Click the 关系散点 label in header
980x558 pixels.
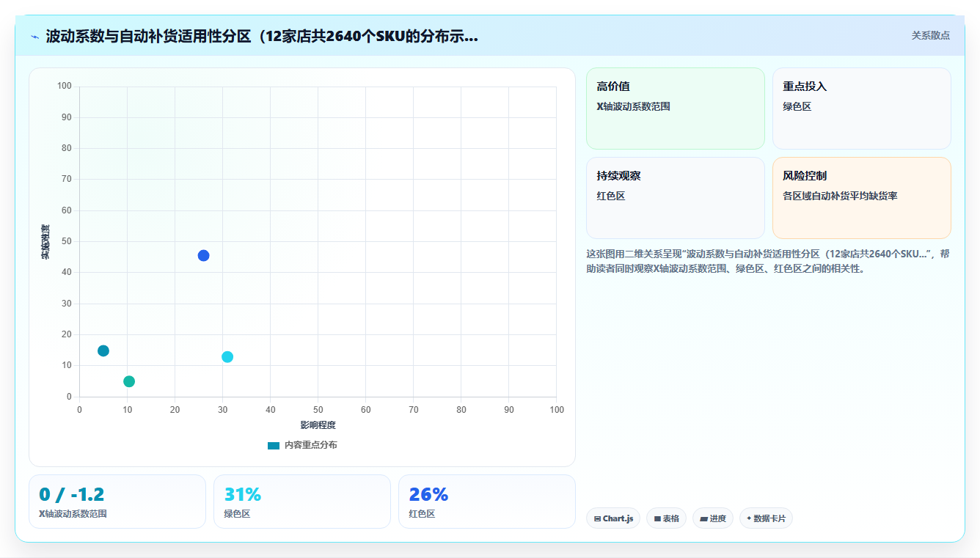click(930, 35)
